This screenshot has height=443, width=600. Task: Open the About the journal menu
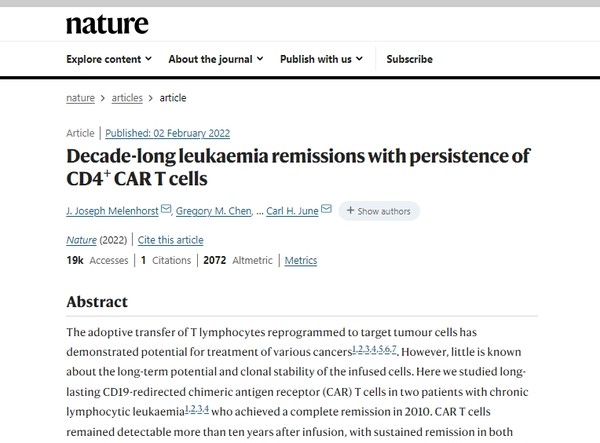[216, 59]
